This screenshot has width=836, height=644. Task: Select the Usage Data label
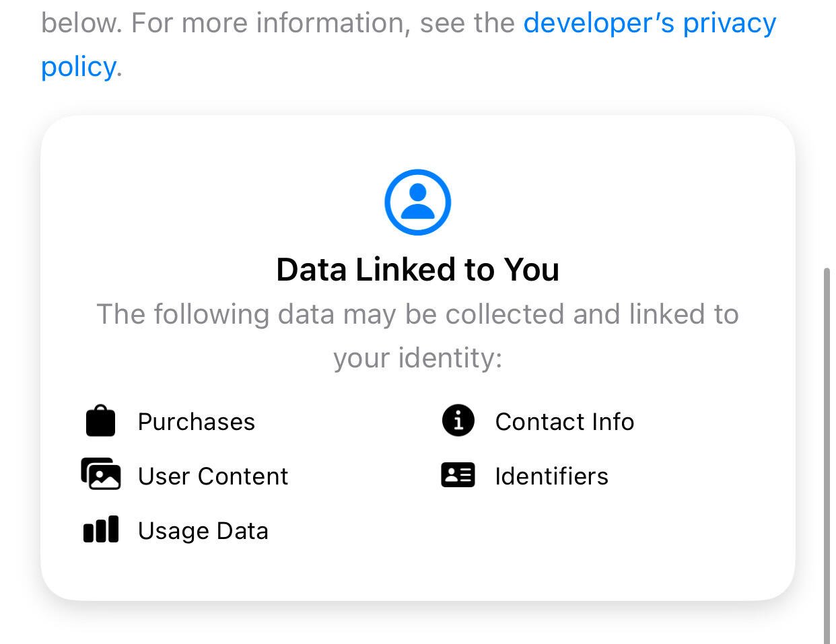[x=203, y=531]
